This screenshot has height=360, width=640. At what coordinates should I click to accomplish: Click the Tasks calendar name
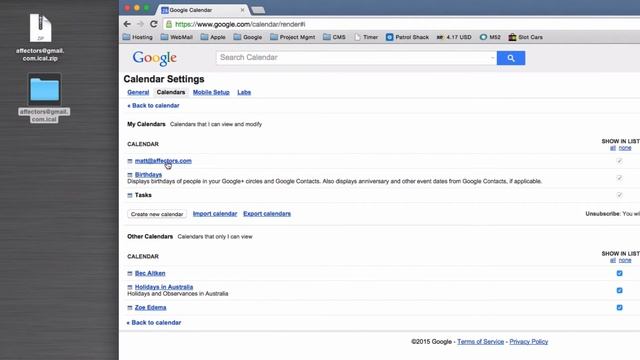(143, 195)
